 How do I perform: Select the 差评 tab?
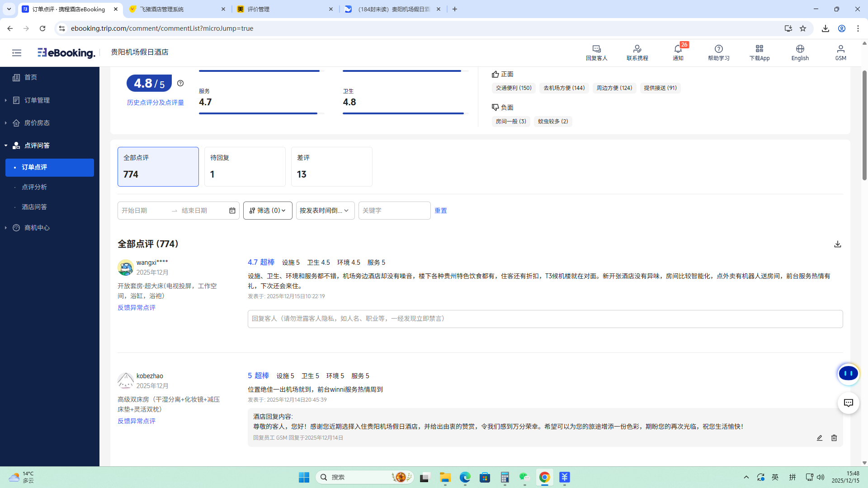(331, 166)
